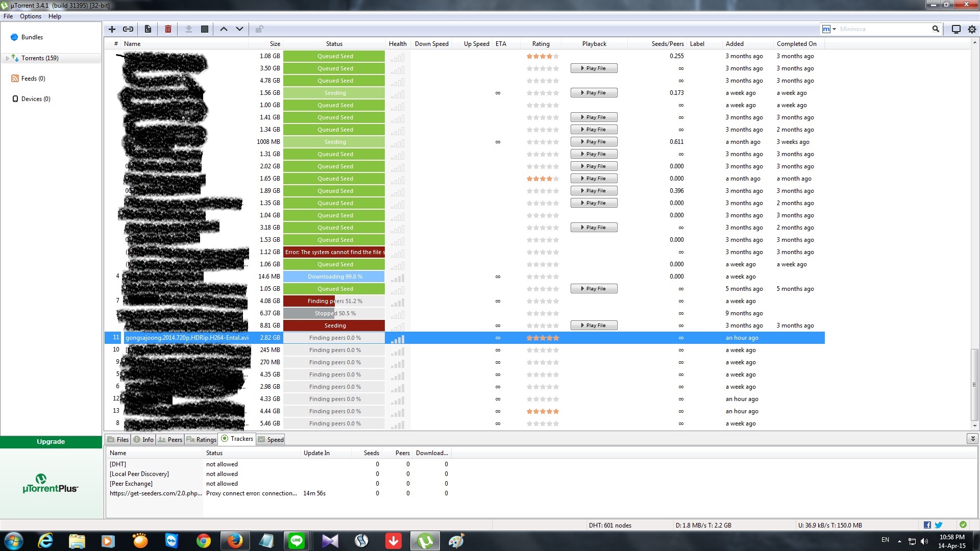Click the Mininova search input field

(884, 29)
